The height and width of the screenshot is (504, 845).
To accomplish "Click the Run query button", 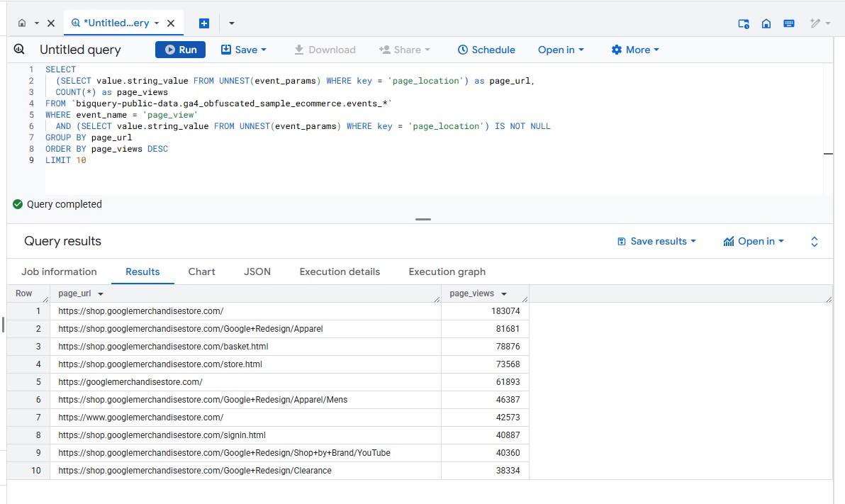I will pos(180,50).
